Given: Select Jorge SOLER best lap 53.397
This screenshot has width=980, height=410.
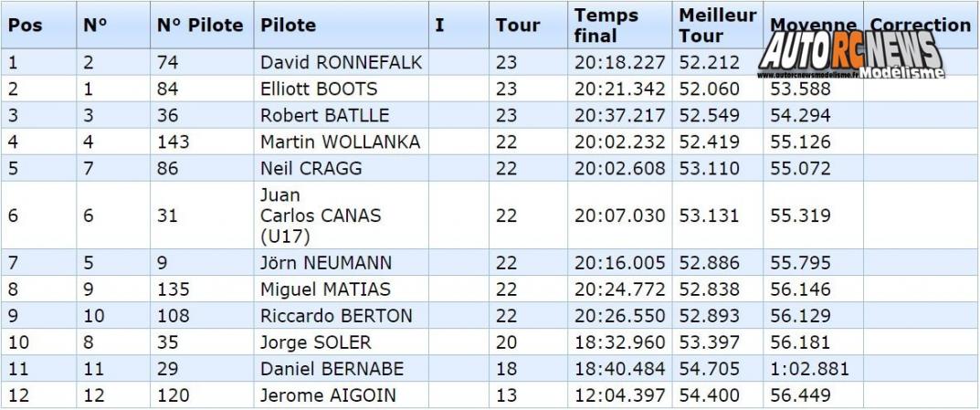Looking at the screenshot, I should point(709,342).
